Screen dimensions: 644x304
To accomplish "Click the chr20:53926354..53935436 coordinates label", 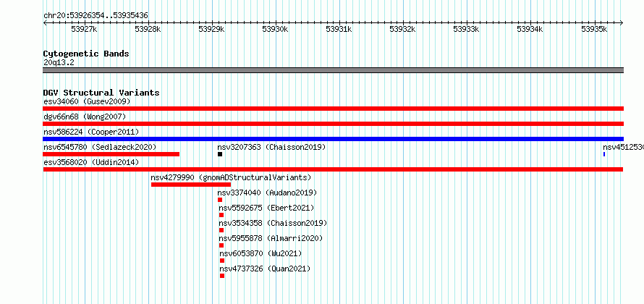I will 96,16.
